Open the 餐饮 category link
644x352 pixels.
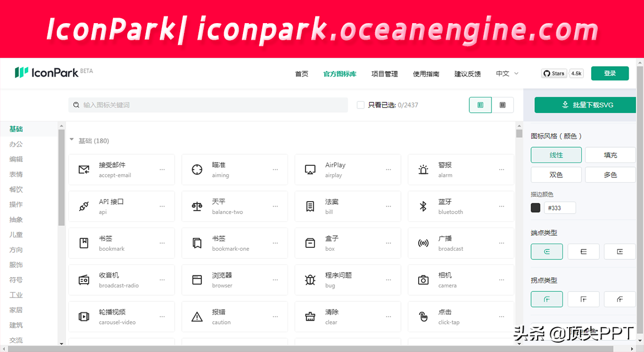point(16,189)
